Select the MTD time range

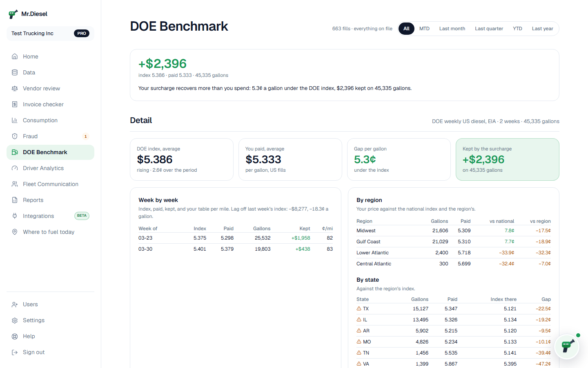[x=424, y=29]
